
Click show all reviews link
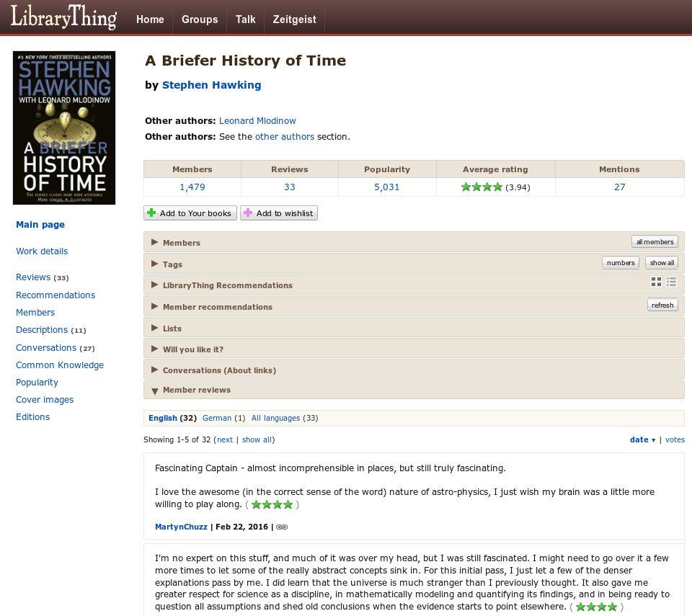257,439
